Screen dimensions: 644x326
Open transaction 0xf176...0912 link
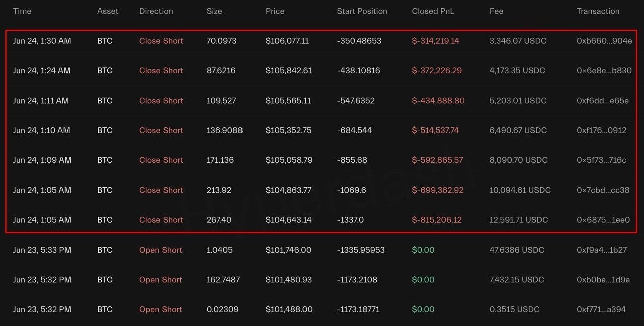[x=602, y=130]
